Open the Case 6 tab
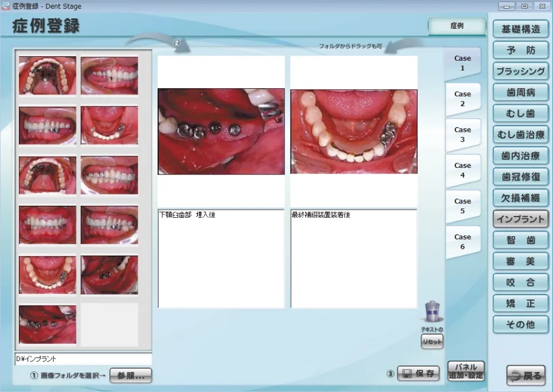Viewport: 553px width, 392px height. (x=462, y=242)
